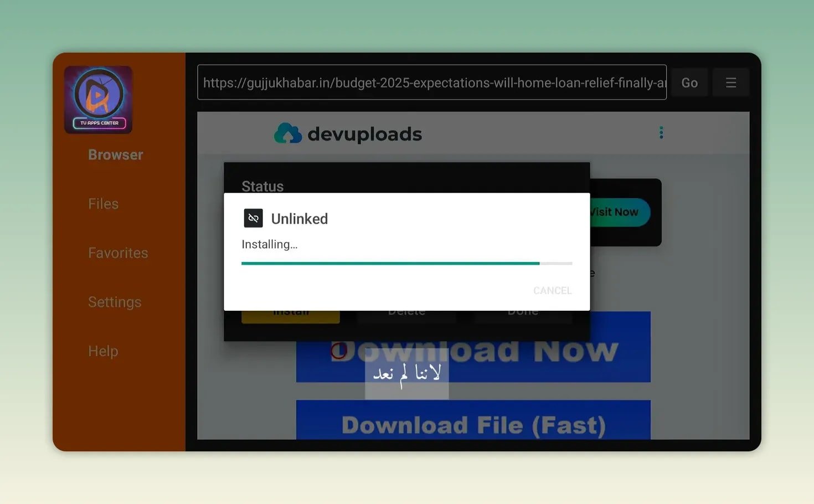The image size is (814, 504).
Task: Click the Unlinked app icon
Action: (253, 218)
